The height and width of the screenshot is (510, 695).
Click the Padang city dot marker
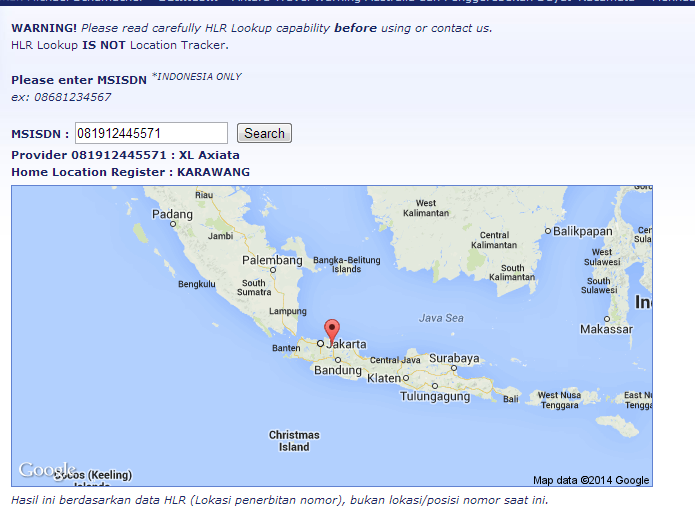pyautogui.click(x=173, y=224)
